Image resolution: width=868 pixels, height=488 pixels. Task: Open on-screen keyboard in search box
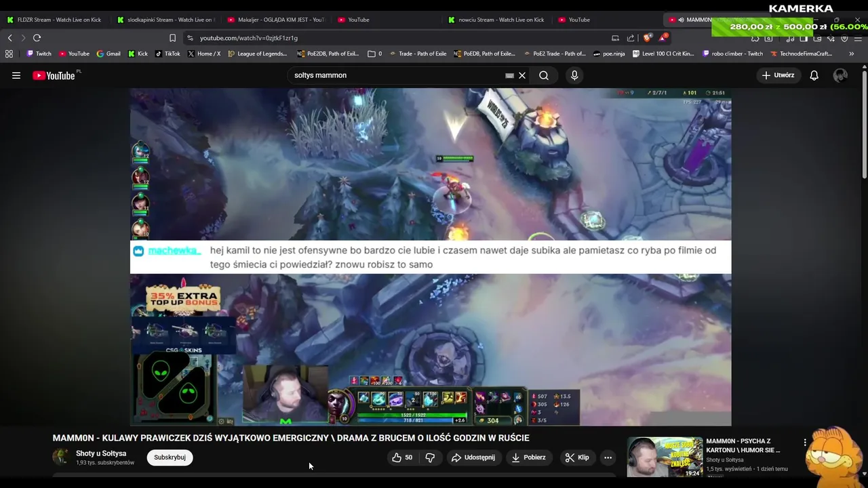coord(509,75)
